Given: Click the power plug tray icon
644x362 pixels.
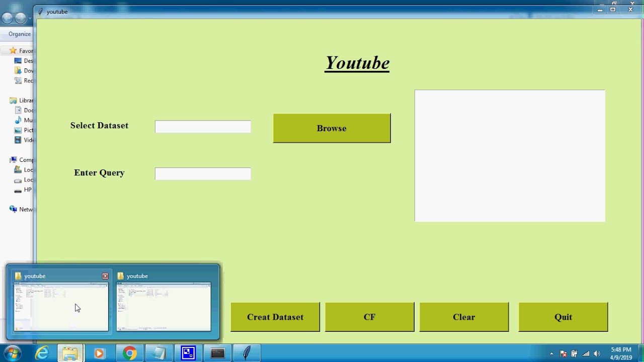Looking at the screenshot, I should coord(574,353).
